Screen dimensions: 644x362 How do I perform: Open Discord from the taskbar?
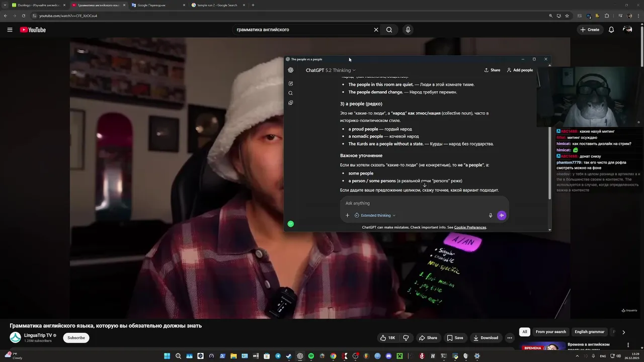pyautogui.click(x=388, y=356)
